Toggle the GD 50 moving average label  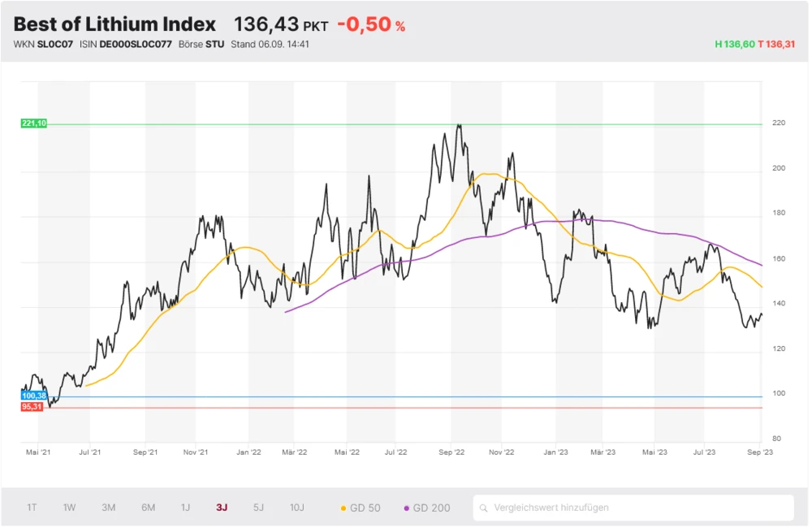(x=365, y=508)
